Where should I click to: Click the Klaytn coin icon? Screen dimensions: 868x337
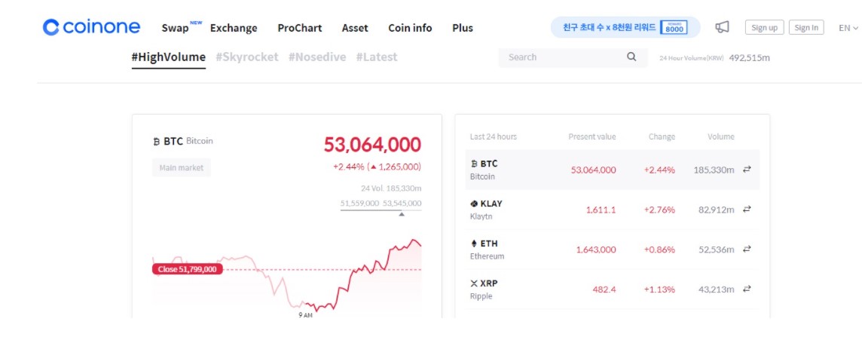coord(474,204)
